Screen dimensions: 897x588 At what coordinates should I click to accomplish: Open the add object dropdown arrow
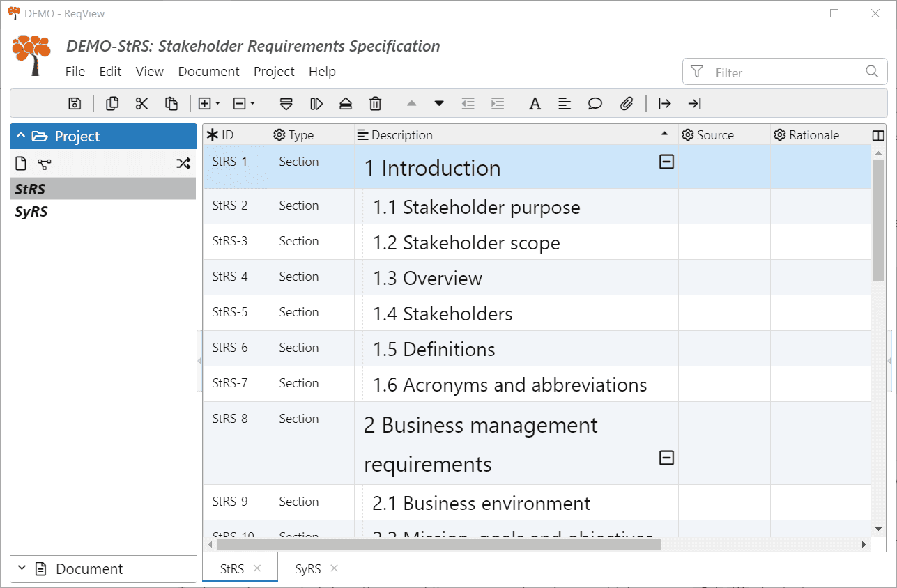coord(218,104)
